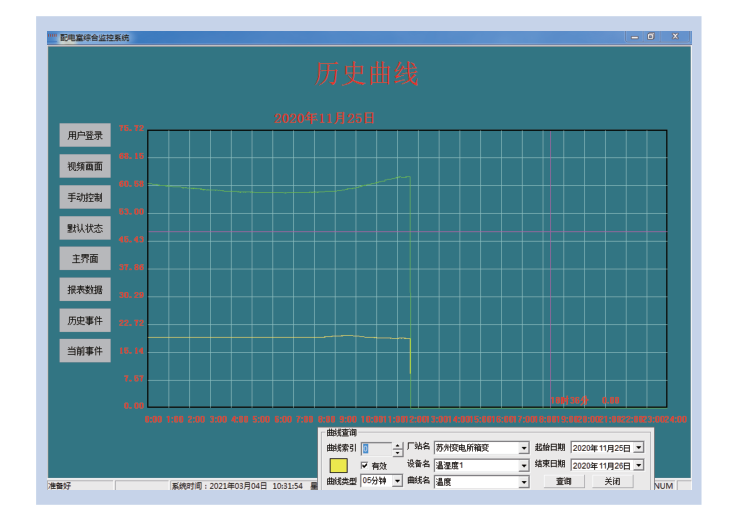Click the 默认状态 sidebar button
The image size is (733, 526).
[x=85, y=228]
